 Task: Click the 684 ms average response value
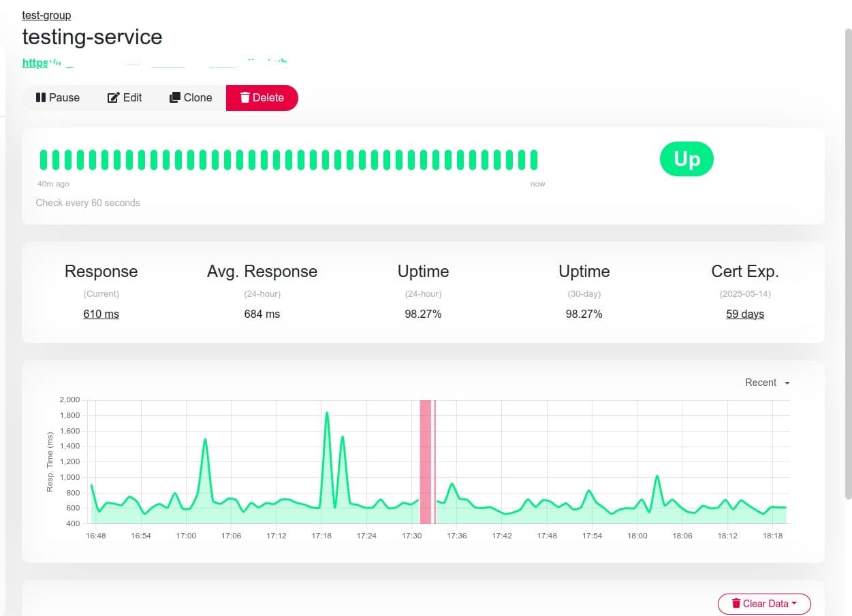pyautogui.click(x=262, y=314)
